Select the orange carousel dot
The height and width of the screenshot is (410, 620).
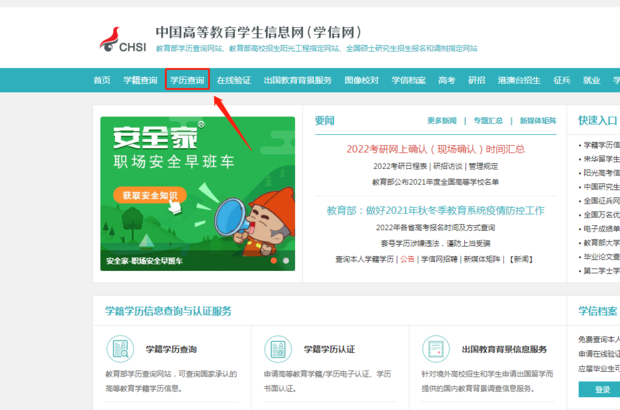273,261
